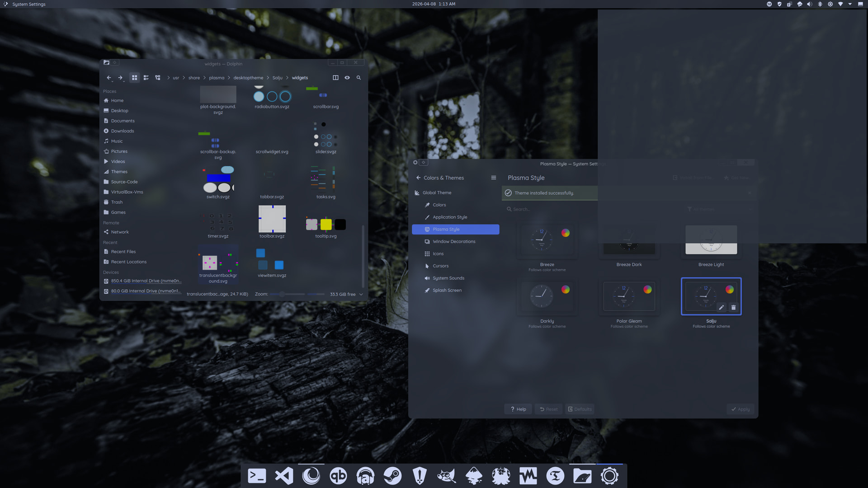
Task: Switch Dolphin to Details tree view
Action: 158,78
